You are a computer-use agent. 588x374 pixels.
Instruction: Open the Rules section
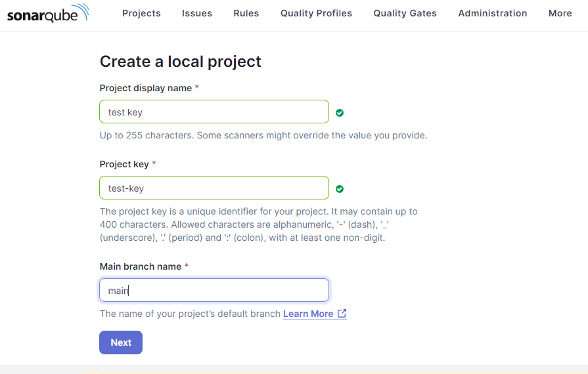246,14
